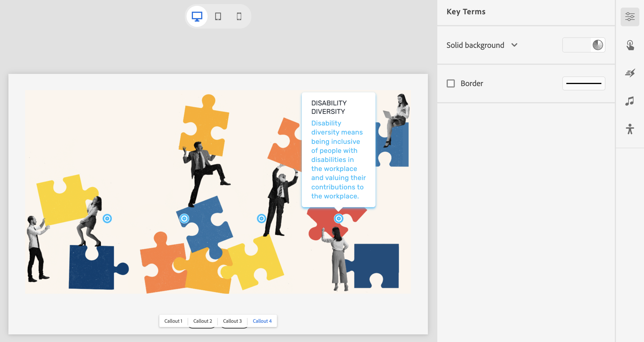Image resolution: width=644 pixels, height=342 pixels.
Task: Open the interactions hand-tap panel
Action: [630, 45]
